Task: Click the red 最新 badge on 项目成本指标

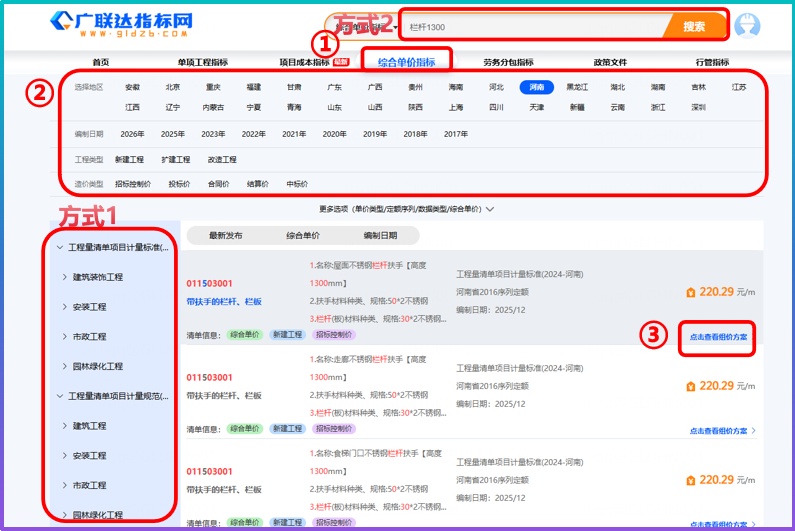Action: [x=341, y=62]
